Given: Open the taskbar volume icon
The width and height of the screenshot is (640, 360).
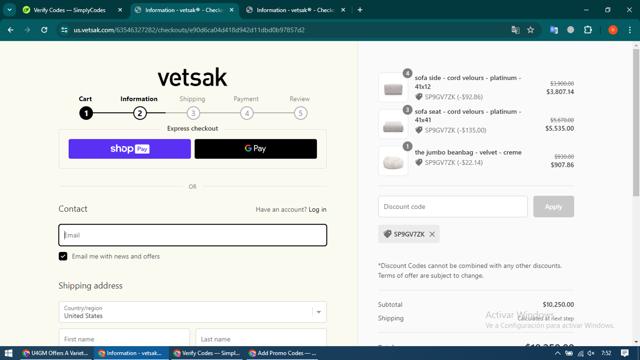Looking at the screenshot, I should 591,353.
